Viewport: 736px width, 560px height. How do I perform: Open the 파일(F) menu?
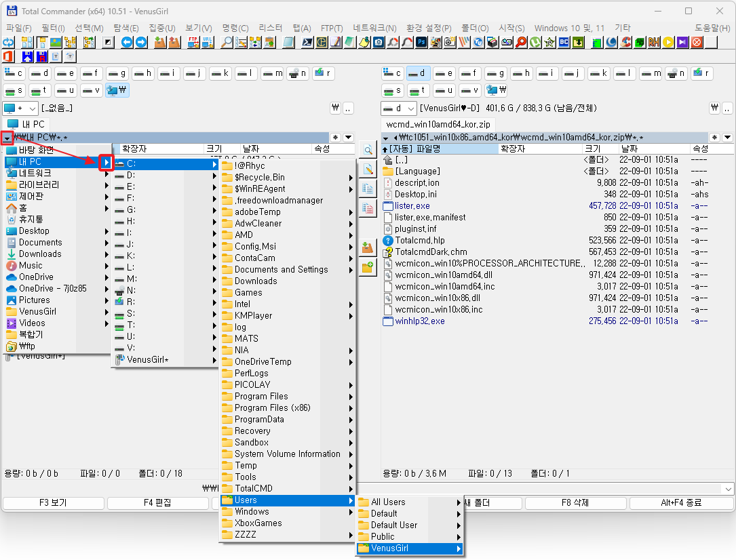click(x=19, y=28)
